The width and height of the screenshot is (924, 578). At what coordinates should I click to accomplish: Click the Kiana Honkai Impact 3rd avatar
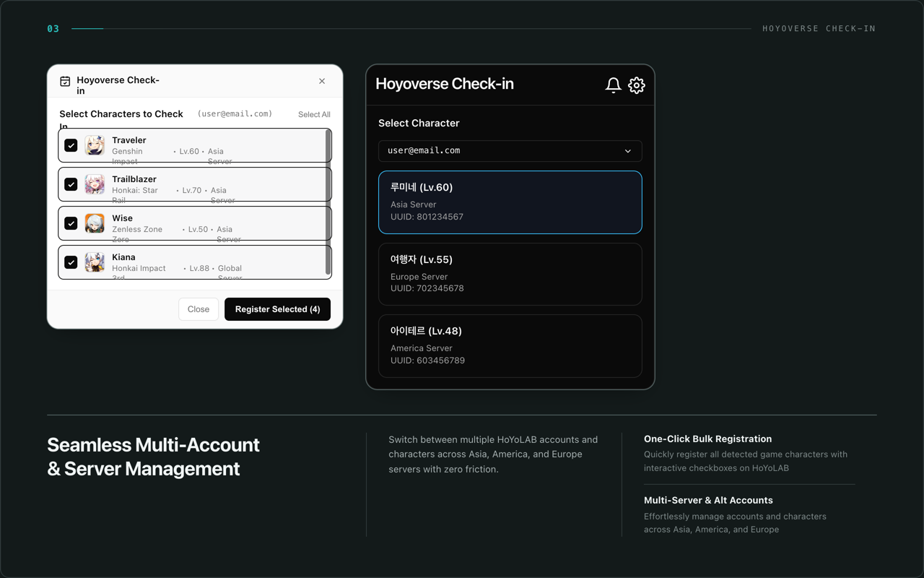point(95,262)
